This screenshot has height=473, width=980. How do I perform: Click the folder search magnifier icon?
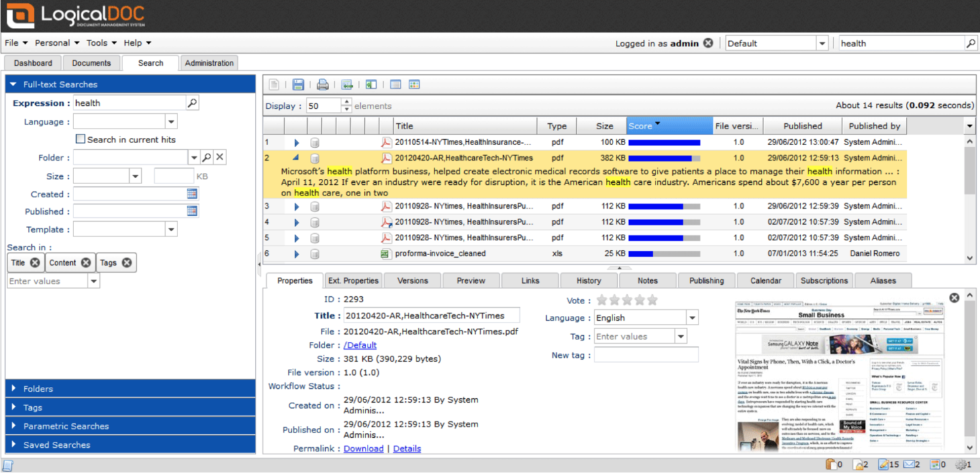click(207, 158)
